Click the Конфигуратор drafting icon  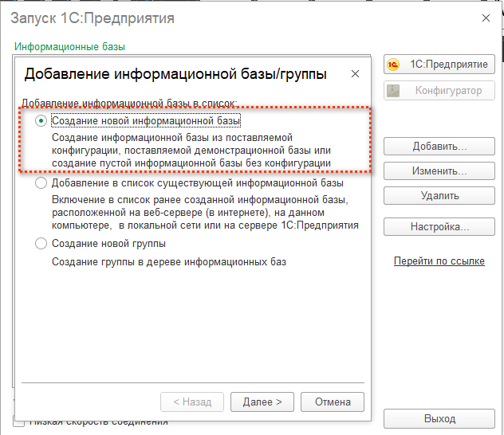point(393,91)
